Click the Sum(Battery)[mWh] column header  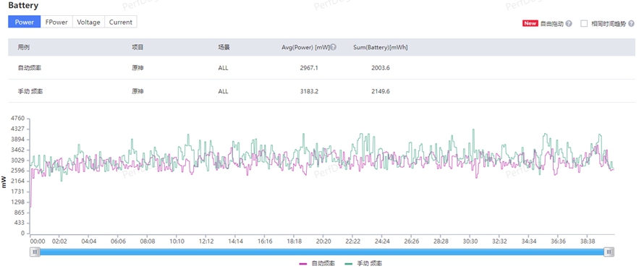click(x=381, y=47)
